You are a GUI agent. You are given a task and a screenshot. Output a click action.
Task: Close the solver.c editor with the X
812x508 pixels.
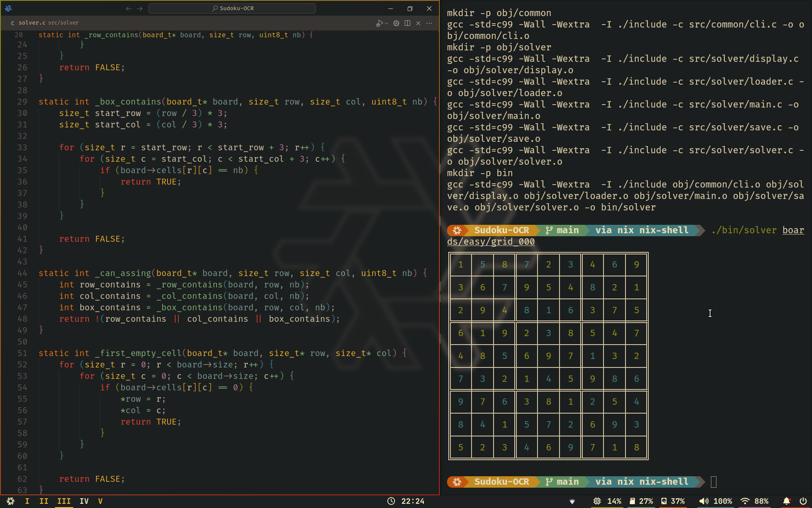point(418,23)
